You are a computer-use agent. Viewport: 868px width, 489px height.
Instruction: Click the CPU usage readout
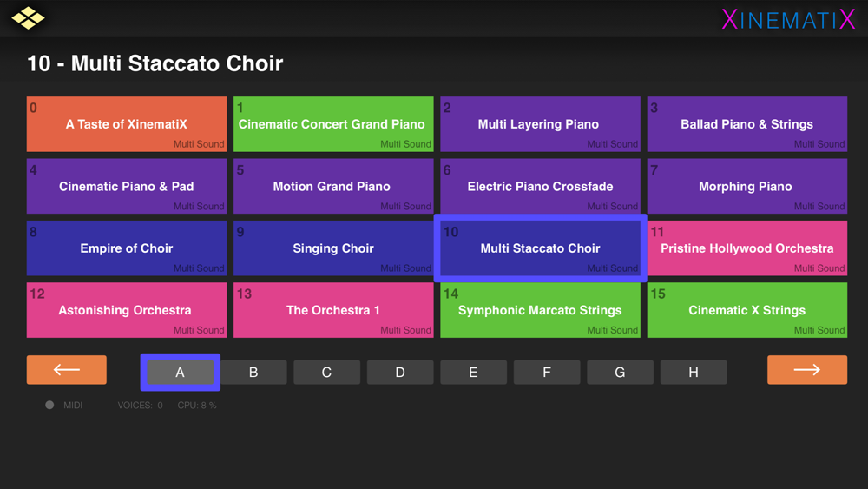coord(197,406)
